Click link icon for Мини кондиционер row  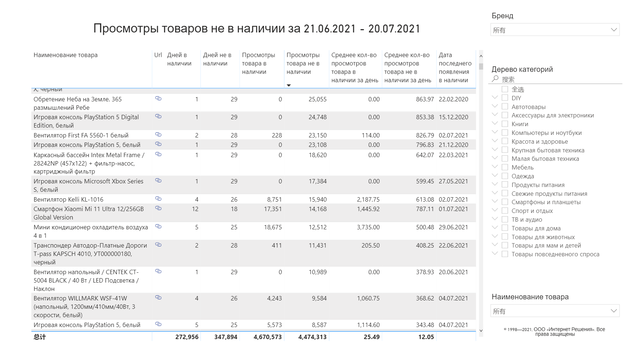pos(158,226)
